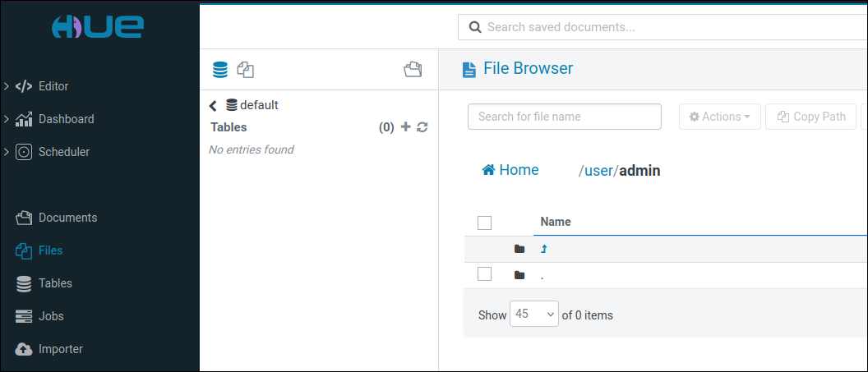Open the Editor code icon in sidebar
The width and height of the screenshot is (868, 372).
(x=23, y=86)
